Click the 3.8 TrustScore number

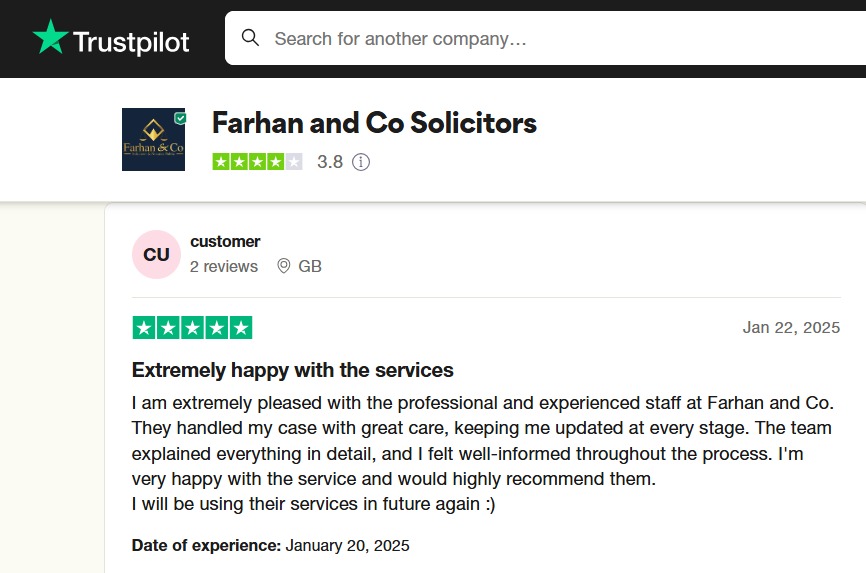coord(330,161)
